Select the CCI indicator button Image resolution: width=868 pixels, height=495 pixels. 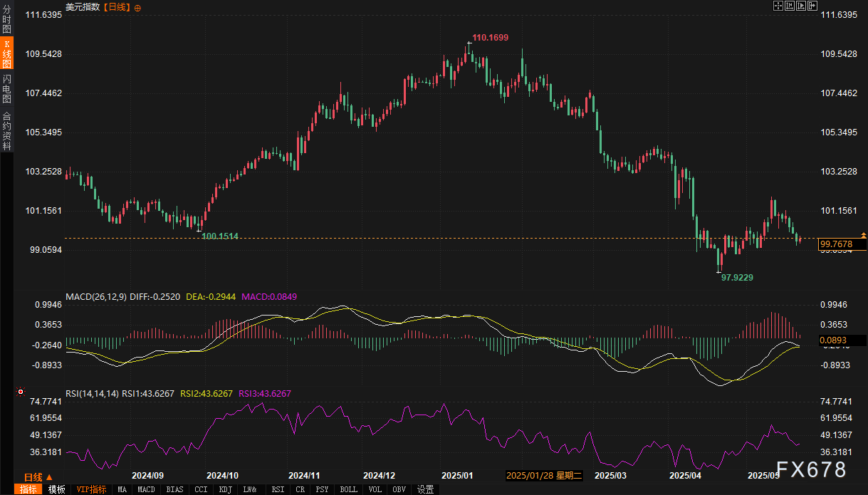point(201,489)
